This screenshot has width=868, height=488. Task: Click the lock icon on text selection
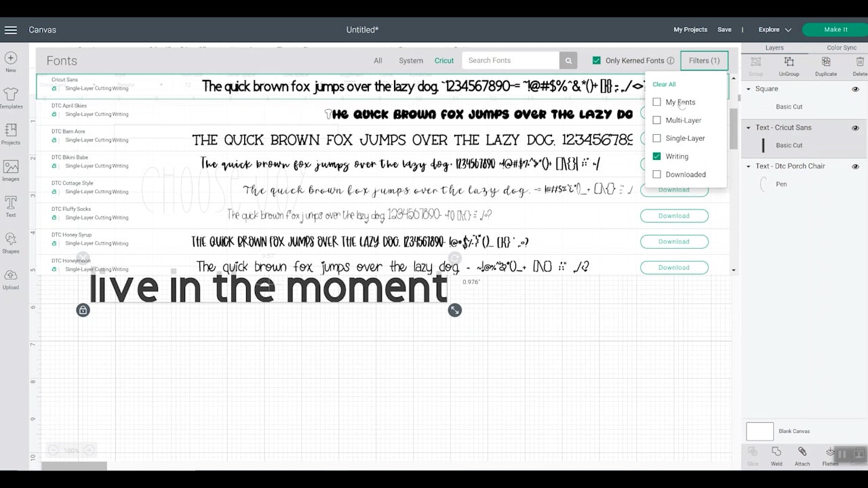click(x=83, y=310)
